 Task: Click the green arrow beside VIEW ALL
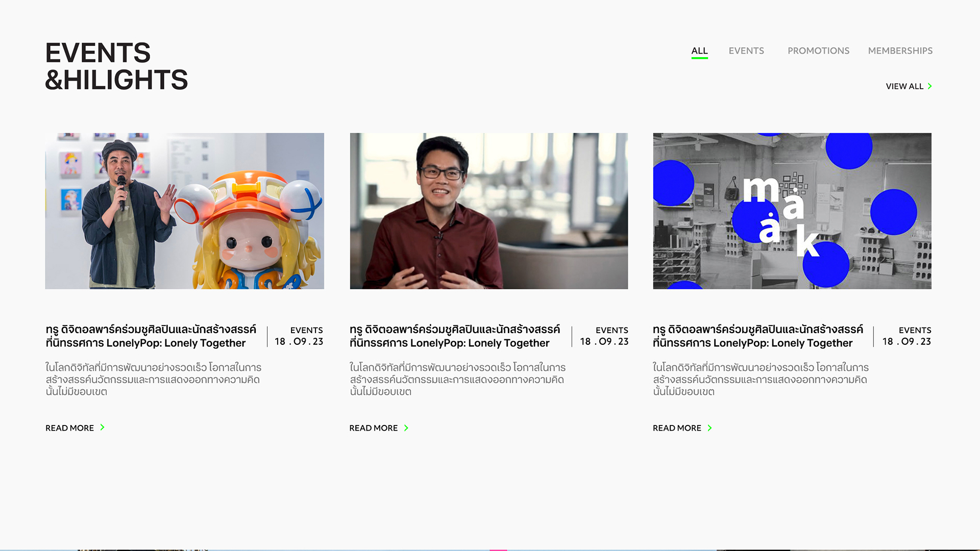pos(929,86)
